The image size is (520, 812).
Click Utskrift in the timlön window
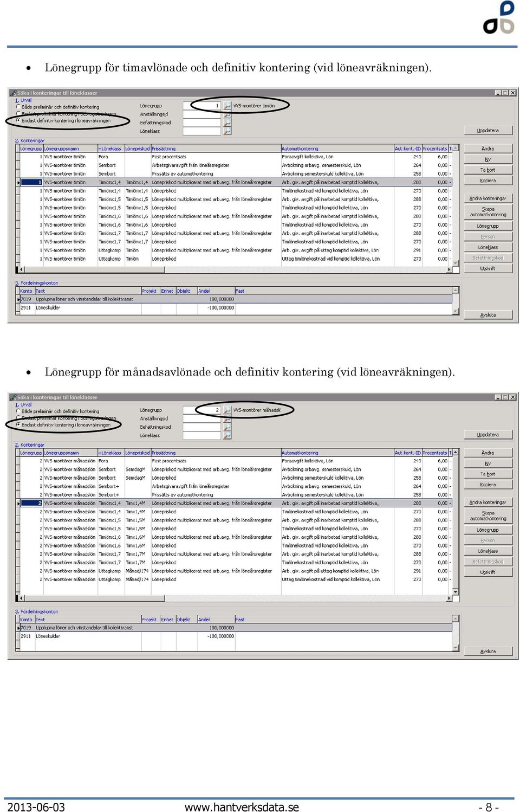coord(488,268)
